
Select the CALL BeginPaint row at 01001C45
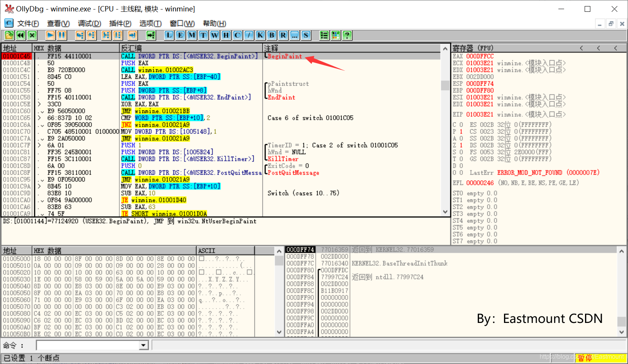coord(221,56)
